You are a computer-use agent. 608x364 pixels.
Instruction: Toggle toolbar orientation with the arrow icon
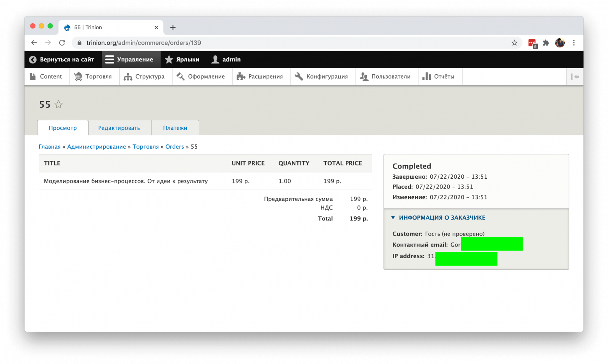(575, 77)
